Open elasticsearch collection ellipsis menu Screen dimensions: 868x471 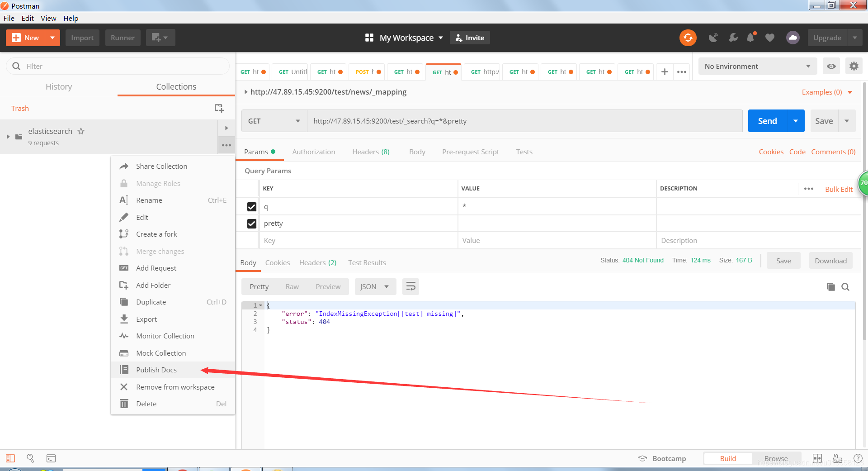pyautogui.click(x=226, y=145)
